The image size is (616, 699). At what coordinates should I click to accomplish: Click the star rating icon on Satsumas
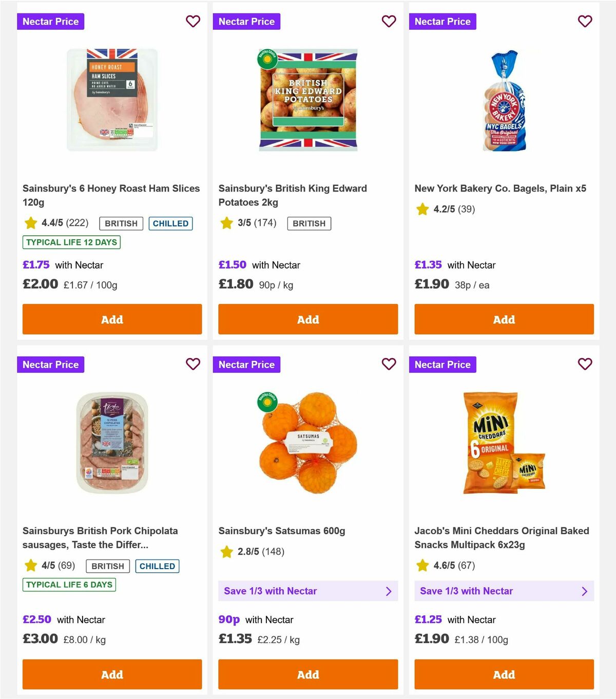tap(226, 552)
